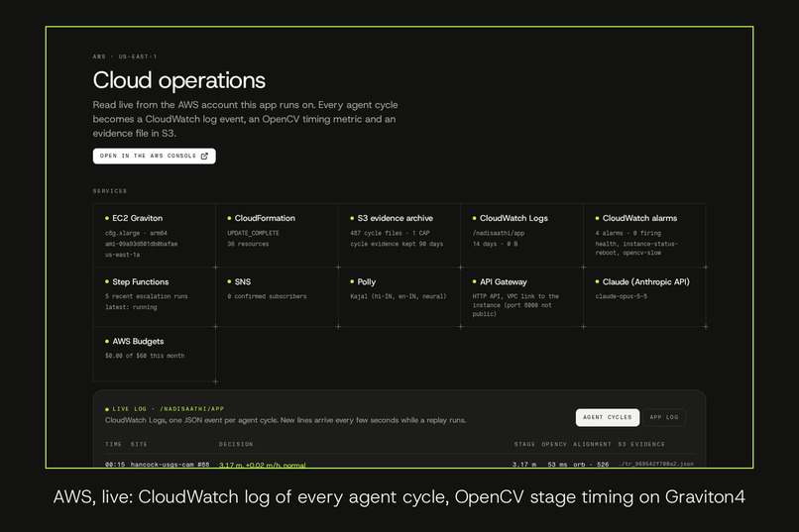The image size is (799, 532).
Task: Click the OPENCV column header
Action: coord(554,445)
